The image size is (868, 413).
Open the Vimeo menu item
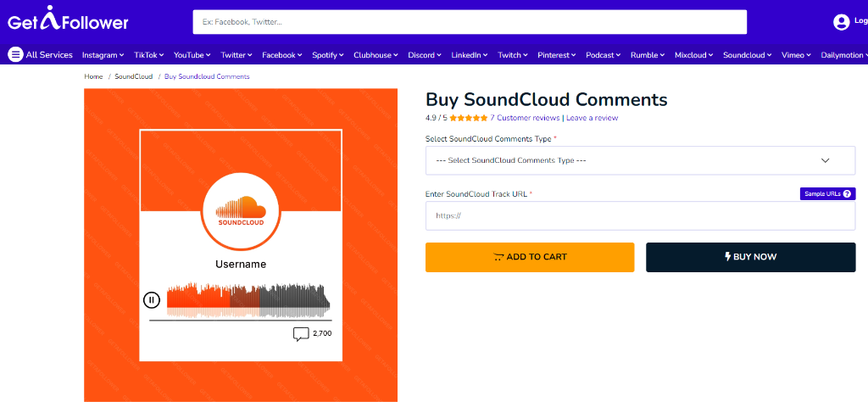796,55
